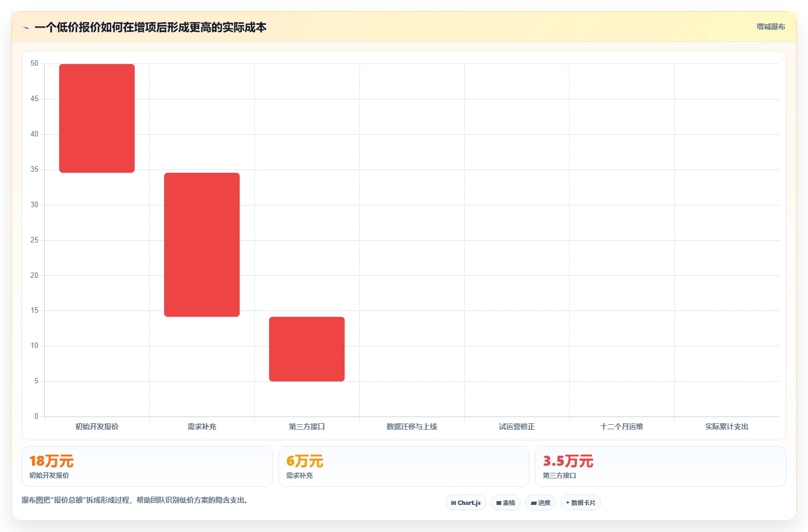This screenshot has width=808, height=532.
Task: Click the y-axis value 20
Action: tap(34, 275)
